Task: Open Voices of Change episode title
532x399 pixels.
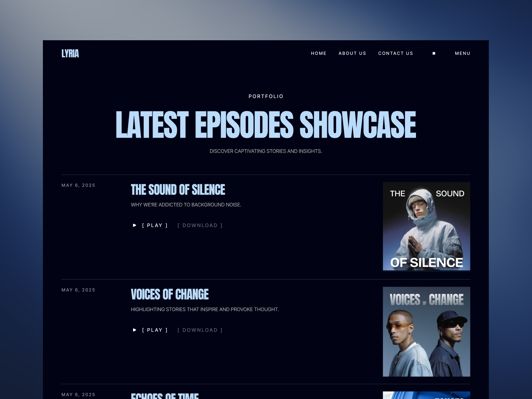Action: 170,295
